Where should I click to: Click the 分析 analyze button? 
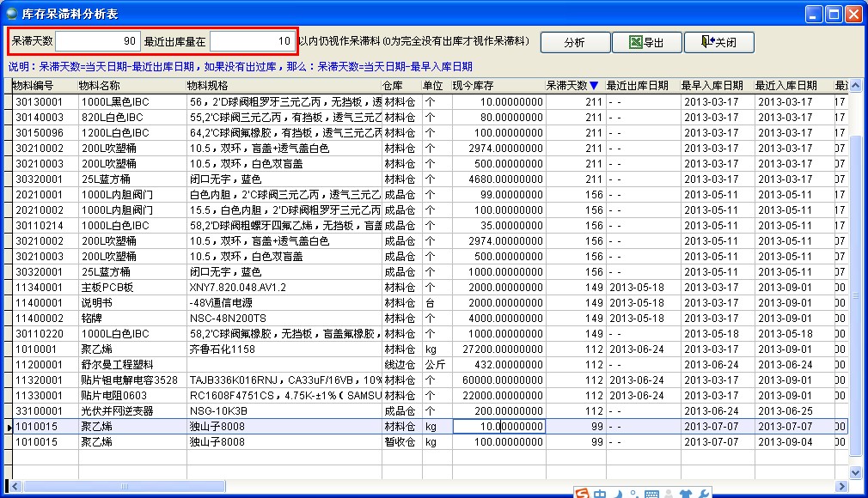575,42
